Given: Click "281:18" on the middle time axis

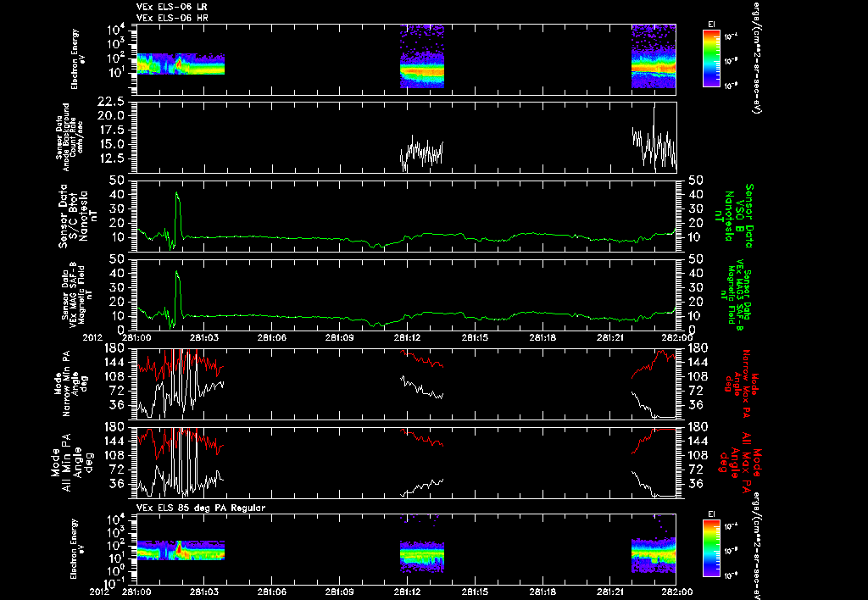Looking at the screenshot, I should tap(542, 337).
